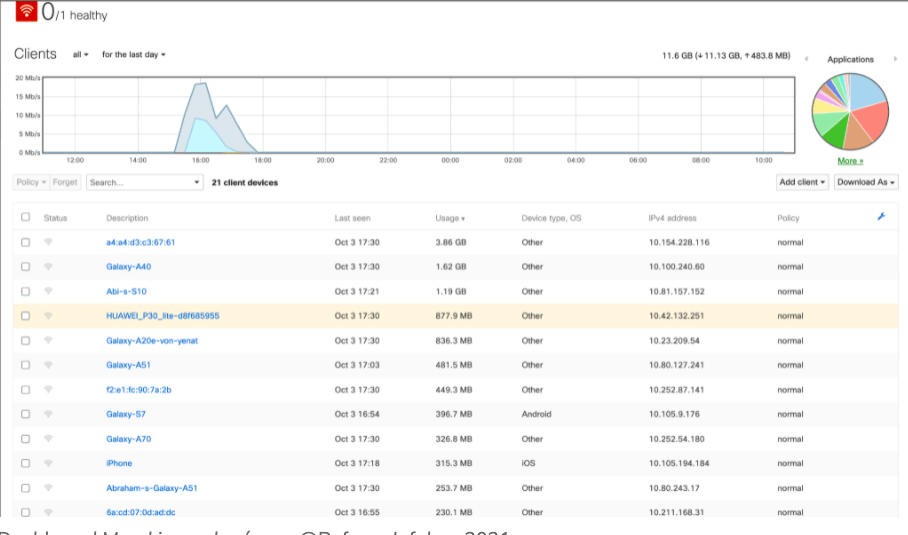Open client Galaxy-A40 details

pyautogui.click(x=129, y=267)
